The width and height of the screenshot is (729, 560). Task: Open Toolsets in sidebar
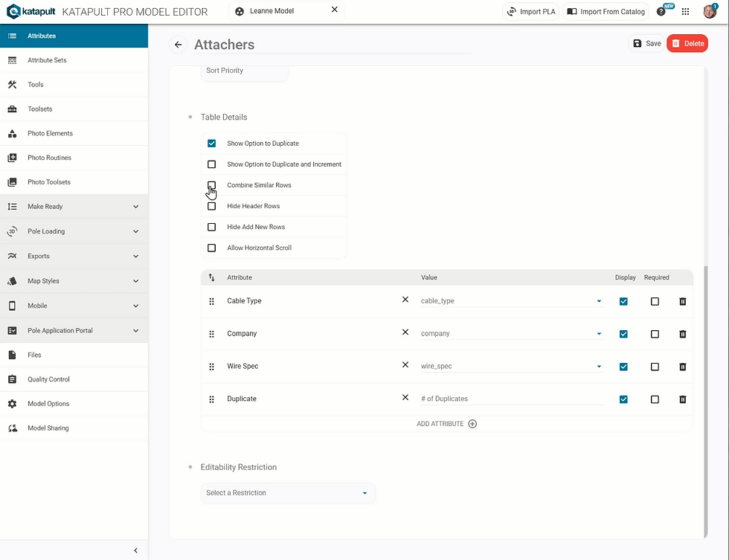(74, 109)
